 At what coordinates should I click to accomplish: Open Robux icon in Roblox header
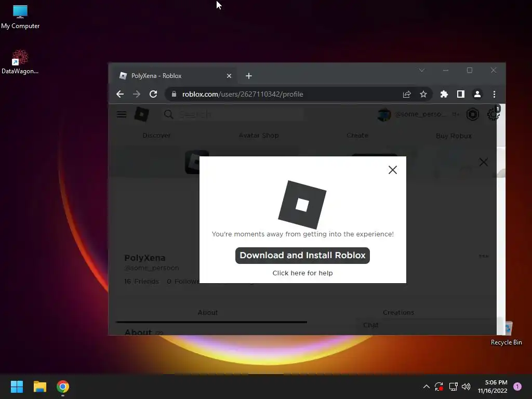point(473,114)
